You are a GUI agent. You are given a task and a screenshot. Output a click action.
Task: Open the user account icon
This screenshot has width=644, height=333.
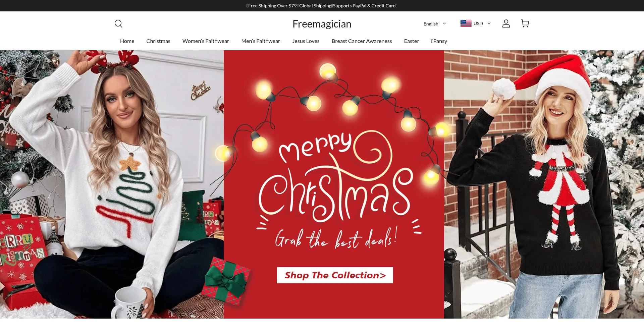coord(506,23)
